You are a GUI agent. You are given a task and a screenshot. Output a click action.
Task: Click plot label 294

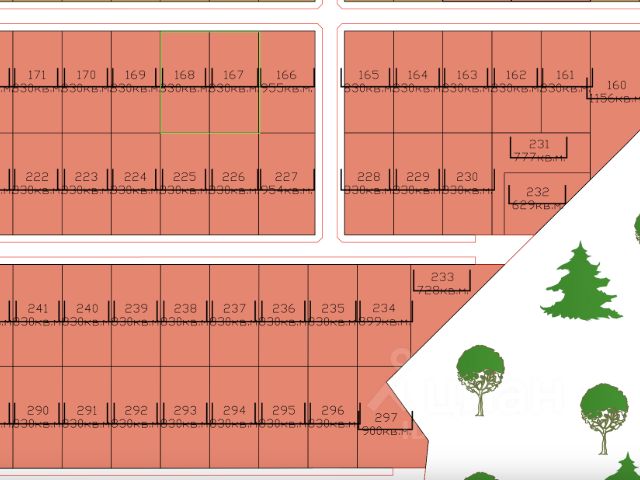tap(234, 411)
